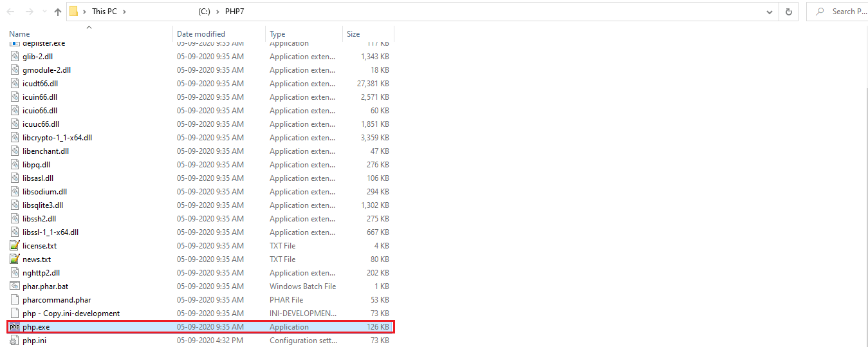Select gmodule-2.dll file icon

15,70
